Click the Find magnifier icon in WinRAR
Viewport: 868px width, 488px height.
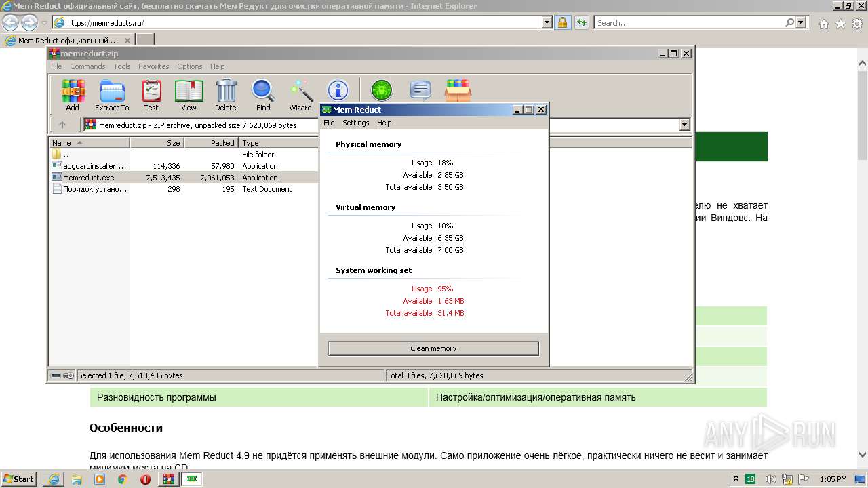(263, 95)
